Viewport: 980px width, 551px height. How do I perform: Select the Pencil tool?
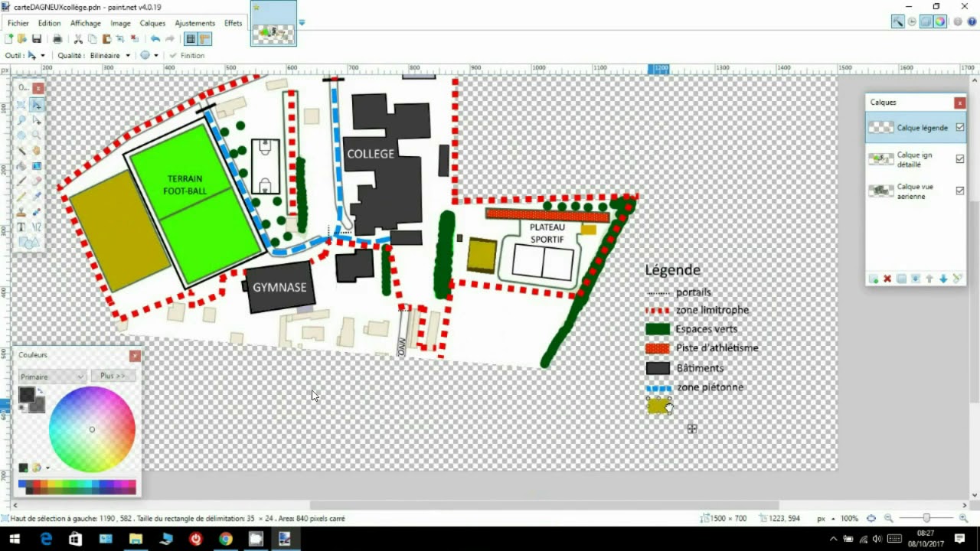pyautogui.click(x=21, y=196)
